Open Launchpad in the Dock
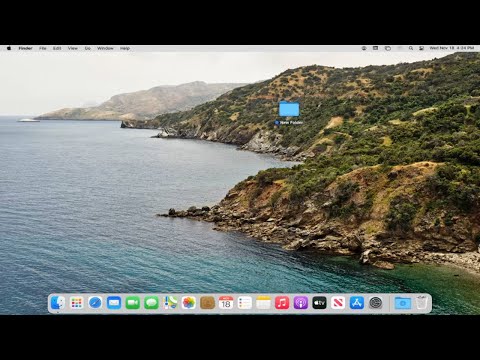 (x=77, y=303)
